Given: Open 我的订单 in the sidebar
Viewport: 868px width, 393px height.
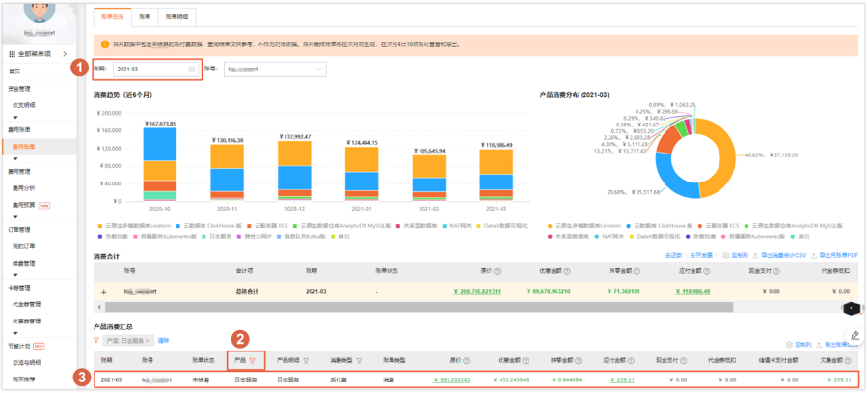Looking at the screenshot, I should click(24, 246).
